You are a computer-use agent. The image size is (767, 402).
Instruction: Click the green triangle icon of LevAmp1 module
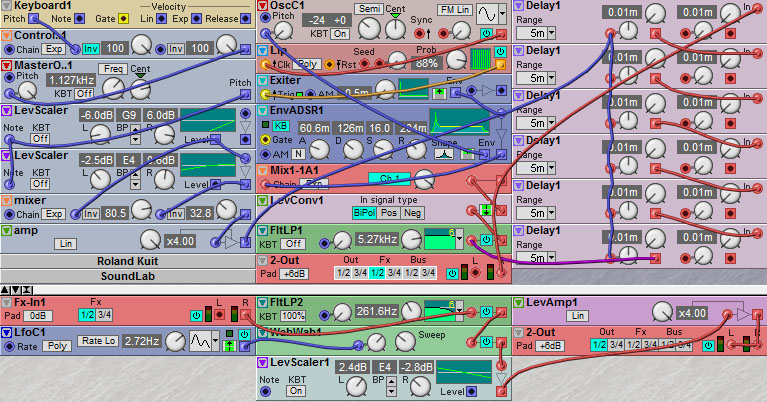click(518, 303)
